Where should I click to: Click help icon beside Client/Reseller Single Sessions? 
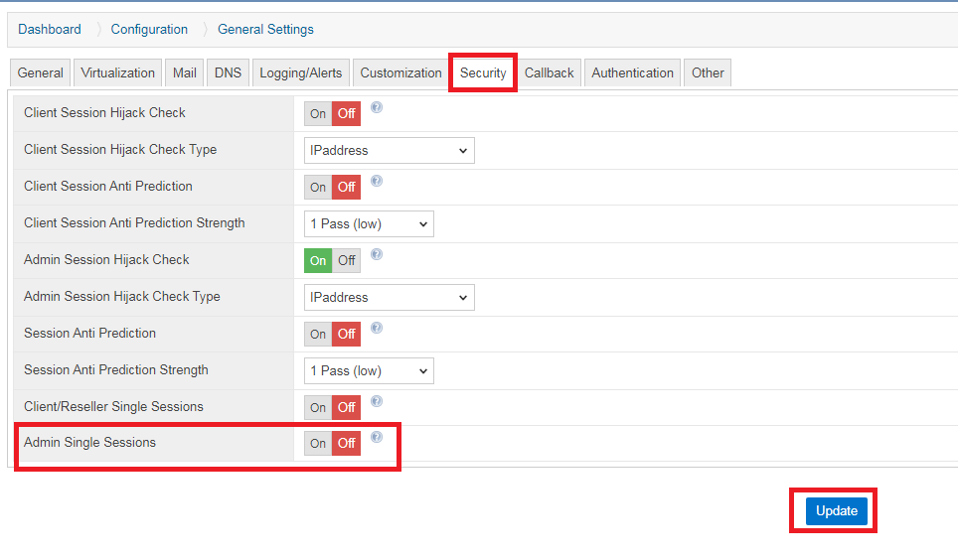[x=377, y=401]
